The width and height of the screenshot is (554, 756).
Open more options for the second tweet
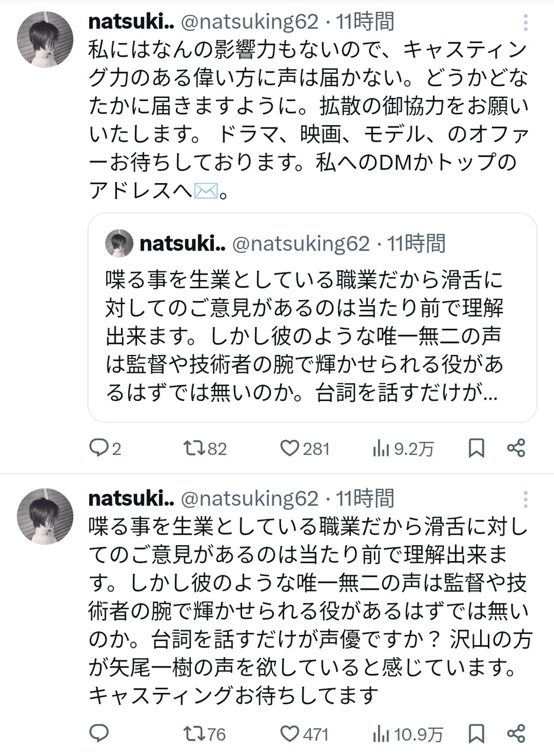tap(525, 500)
